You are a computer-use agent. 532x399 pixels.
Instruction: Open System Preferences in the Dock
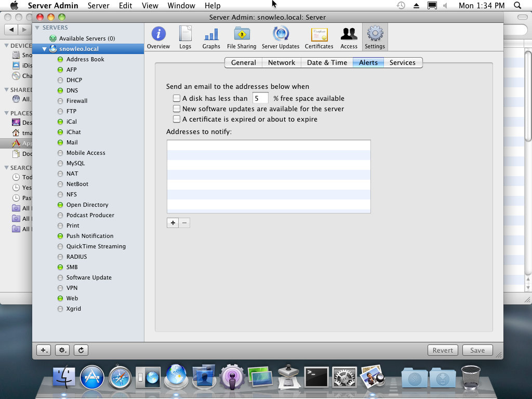click(x=344, y=377)
